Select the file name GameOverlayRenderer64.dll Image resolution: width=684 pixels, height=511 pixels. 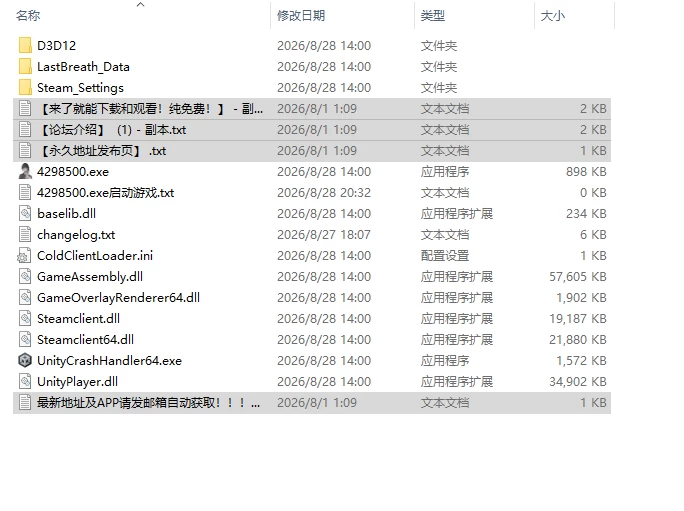pos(118,298)
